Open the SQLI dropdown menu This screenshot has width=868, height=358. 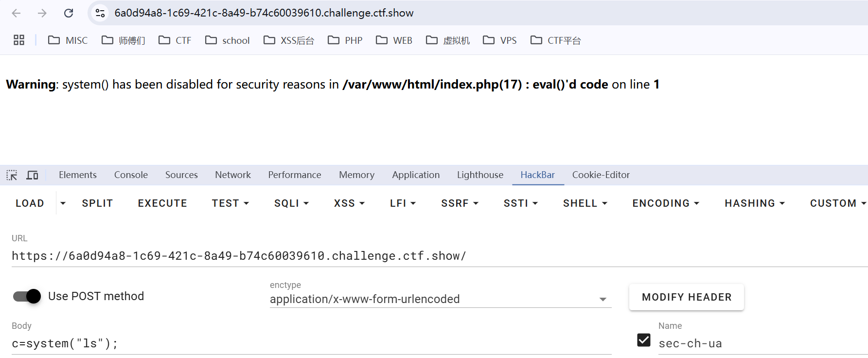click(x=291, y=203)
